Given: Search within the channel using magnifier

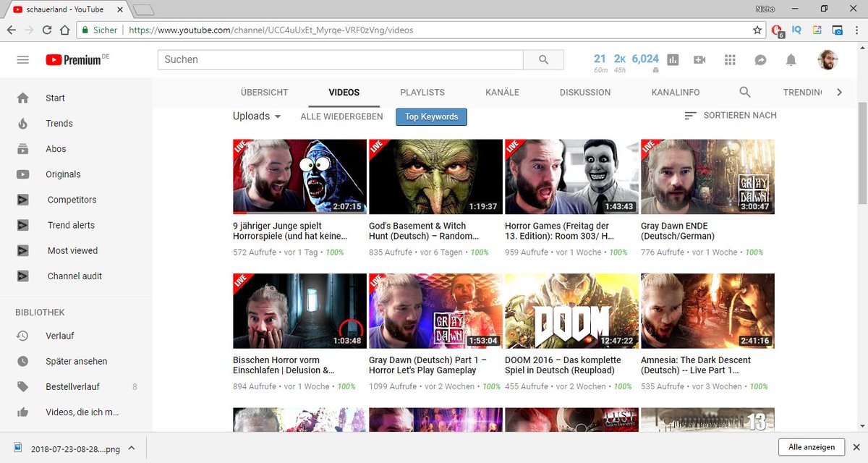Looking at the screenshot, I should coord(745,92).
